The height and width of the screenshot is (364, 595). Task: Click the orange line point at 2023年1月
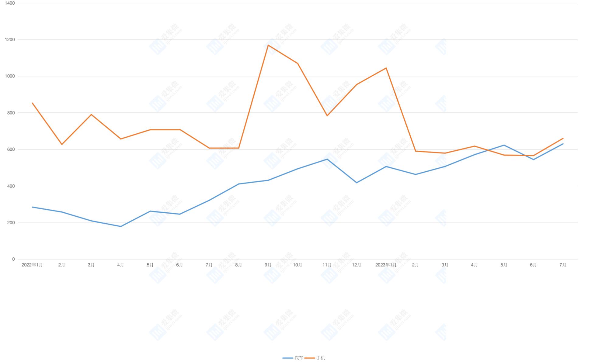[386, 68]
